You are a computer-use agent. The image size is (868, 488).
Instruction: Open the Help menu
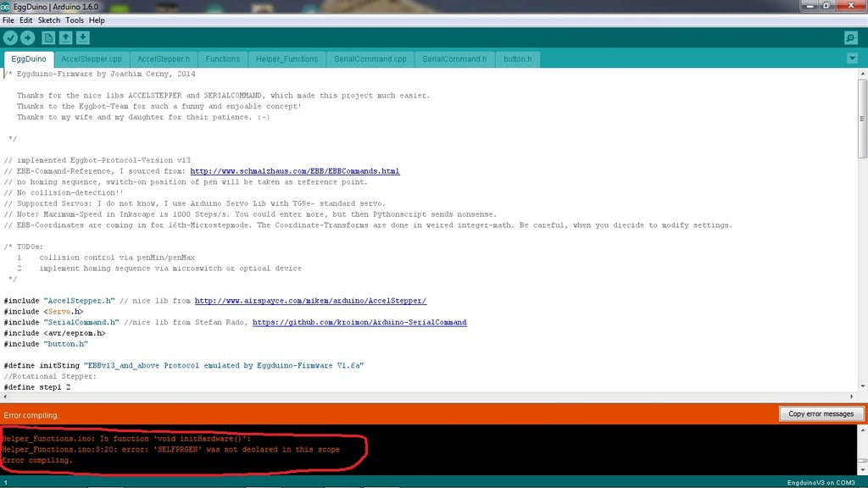(97, 20)
